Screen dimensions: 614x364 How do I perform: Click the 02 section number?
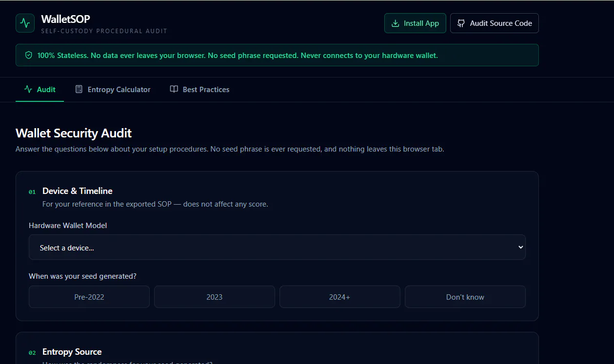pos(32,353)
